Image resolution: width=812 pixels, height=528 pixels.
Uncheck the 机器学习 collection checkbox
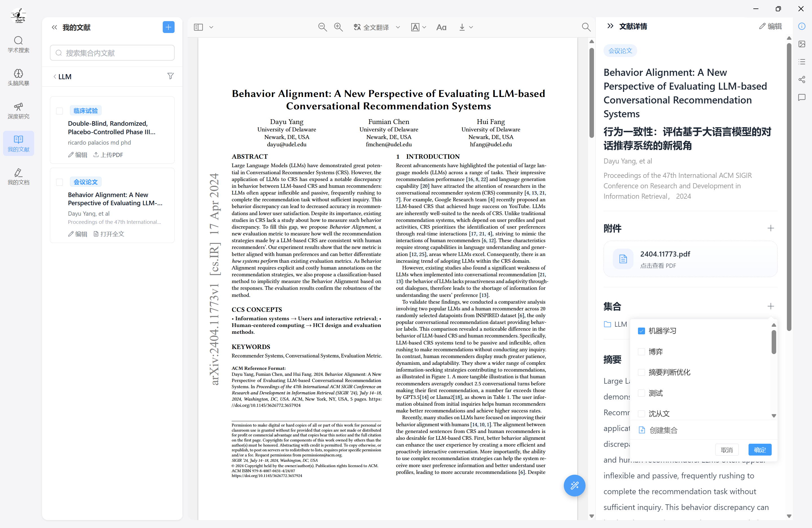(x=641, y=331)
